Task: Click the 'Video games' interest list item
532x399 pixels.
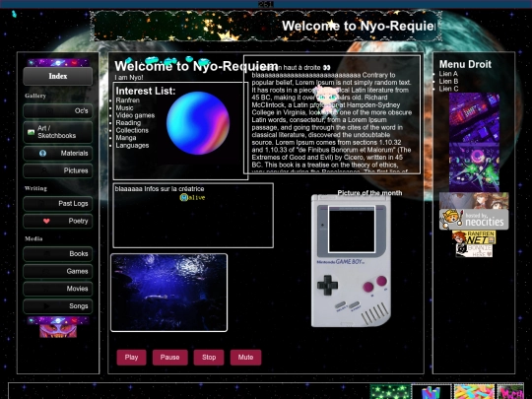Action: 135,115
